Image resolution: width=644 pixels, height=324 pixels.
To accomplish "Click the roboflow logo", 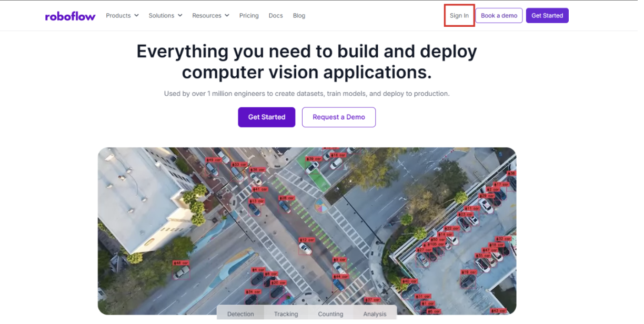I will [x=71, y=16].
